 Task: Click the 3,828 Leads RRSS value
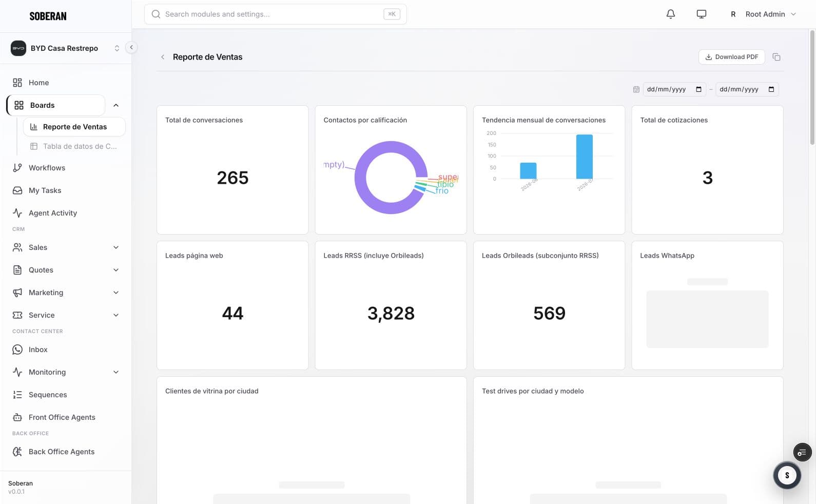click(x=391, y=314)
